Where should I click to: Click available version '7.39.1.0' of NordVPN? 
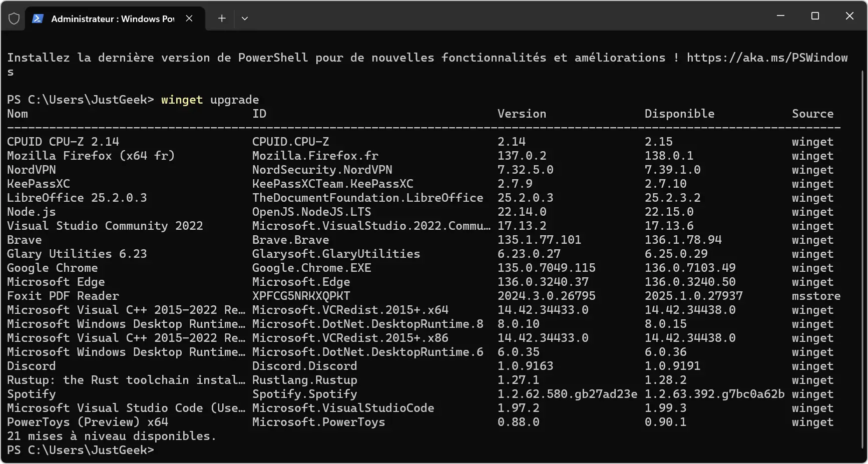[x=673, y=170]
